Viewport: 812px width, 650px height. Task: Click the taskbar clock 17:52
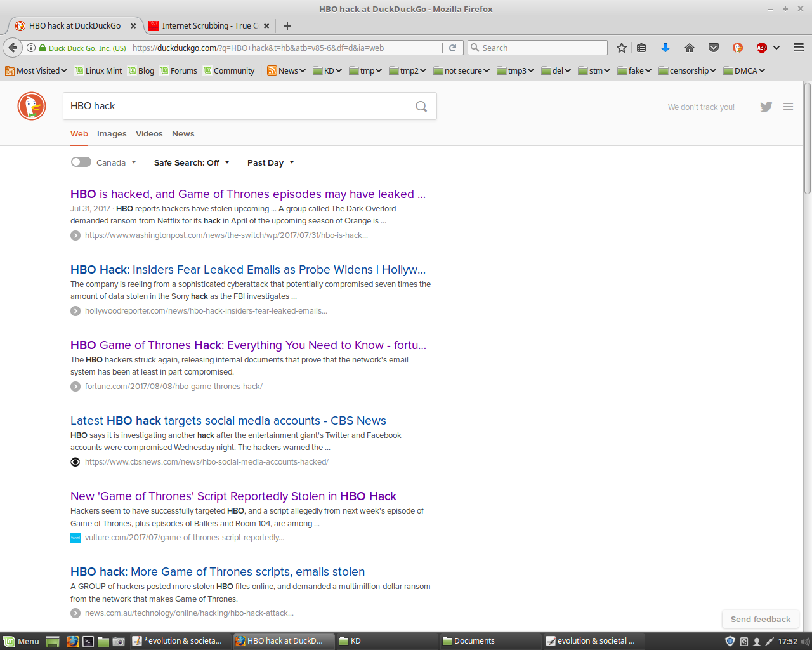click(787, 641)
